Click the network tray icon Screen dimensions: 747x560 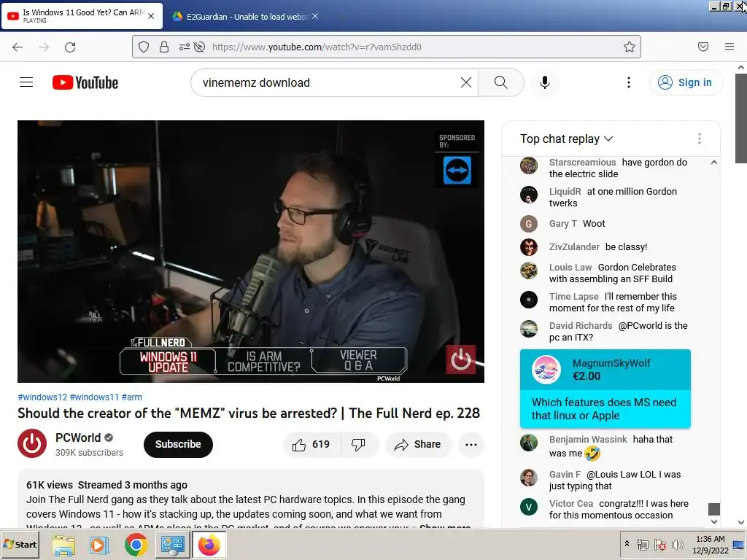tap(643, 544)
